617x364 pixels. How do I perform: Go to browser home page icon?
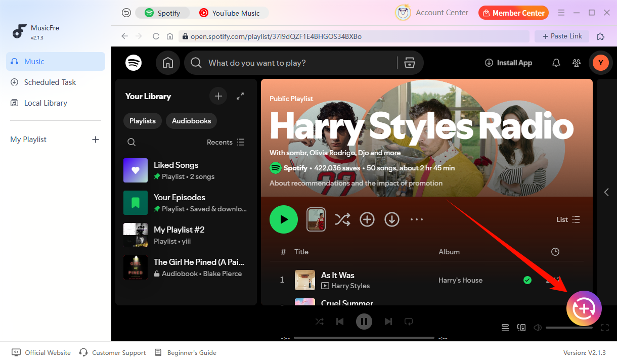click(170, 36)
